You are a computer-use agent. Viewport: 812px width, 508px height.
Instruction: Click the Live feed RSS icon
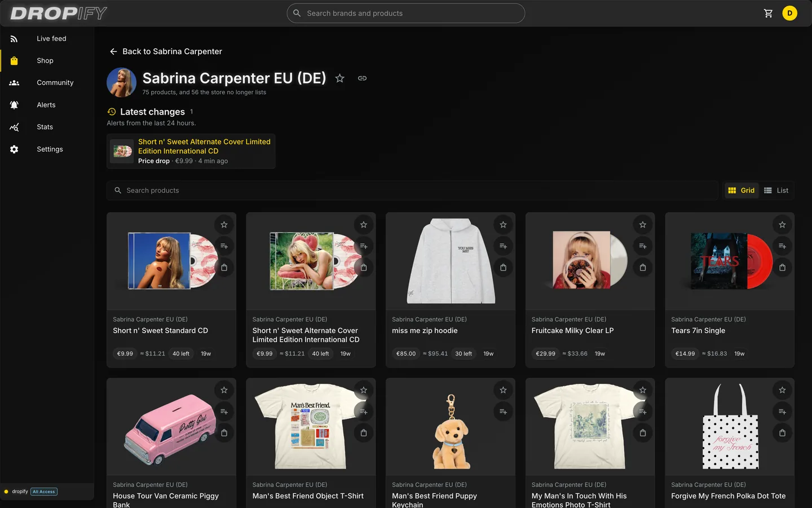point(14,38)
